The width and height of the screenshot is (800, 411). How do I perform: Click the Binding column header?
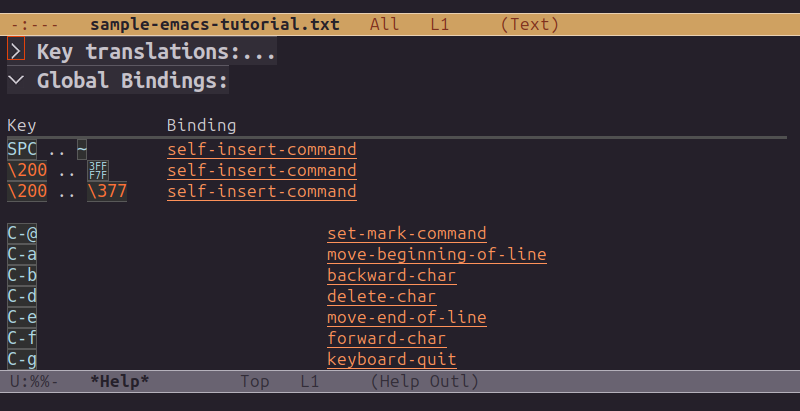(x=201, y=126)
